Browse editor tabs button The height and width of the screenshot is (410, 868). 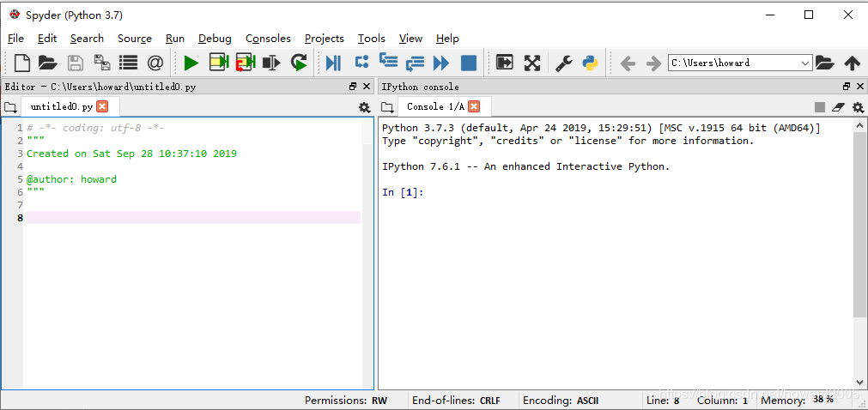click(10, 107)
